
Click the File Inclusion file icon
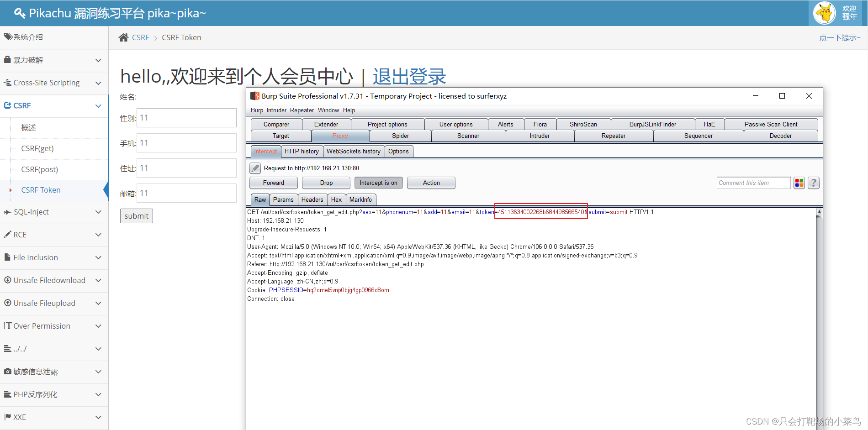7,257
